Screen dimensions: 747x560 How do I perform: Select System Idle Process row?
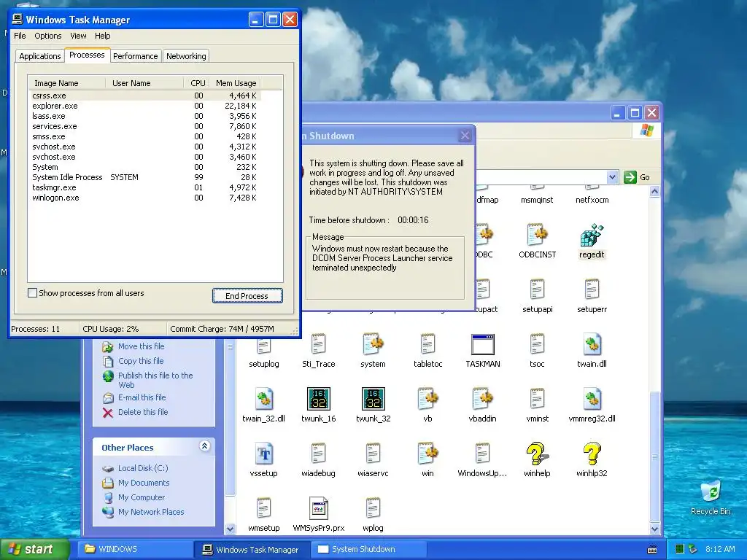click(144, 177)
